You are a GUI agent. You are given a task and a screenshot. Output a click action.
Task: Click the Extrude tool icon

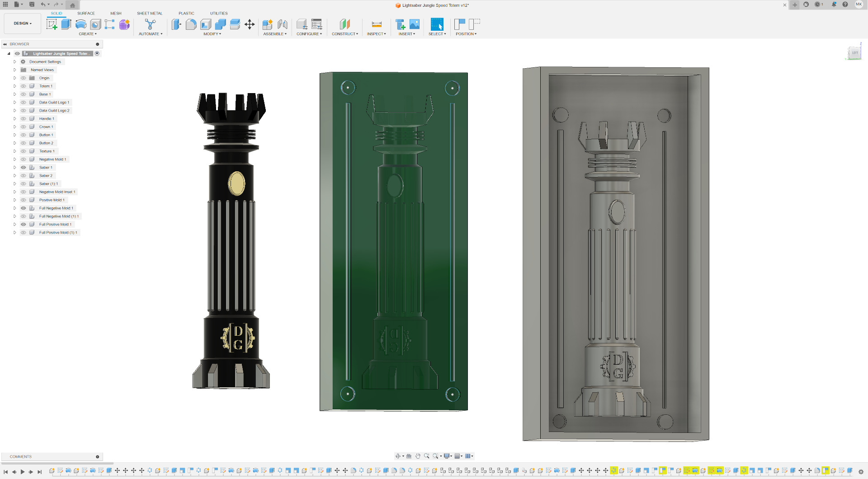pyautogui.click(x=66, y=24)
